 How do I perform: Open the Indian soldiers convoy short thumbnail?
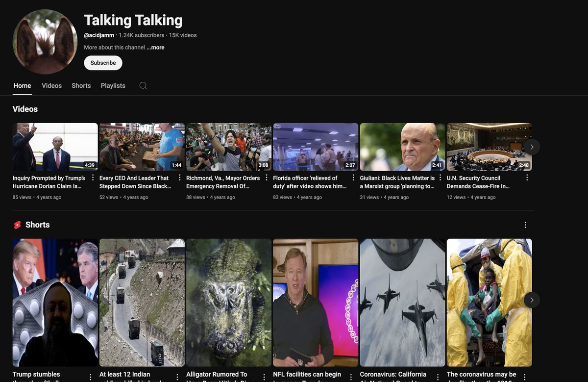click(x=142, y=303)
